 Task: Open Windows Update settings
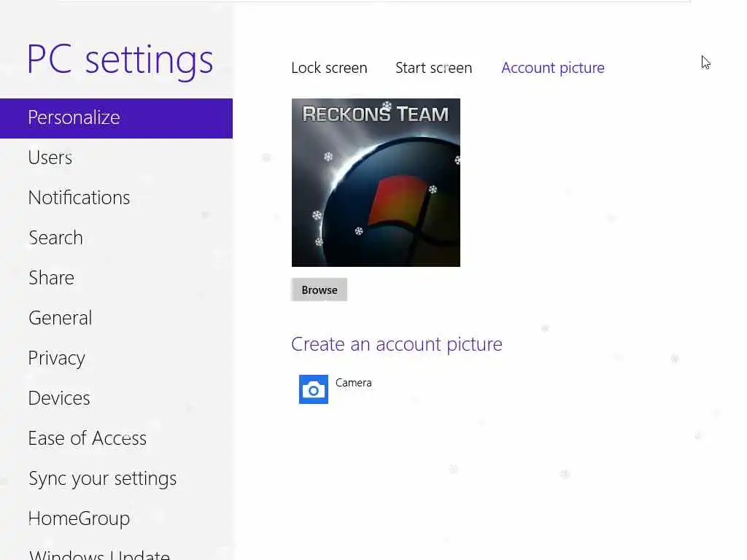99,554
